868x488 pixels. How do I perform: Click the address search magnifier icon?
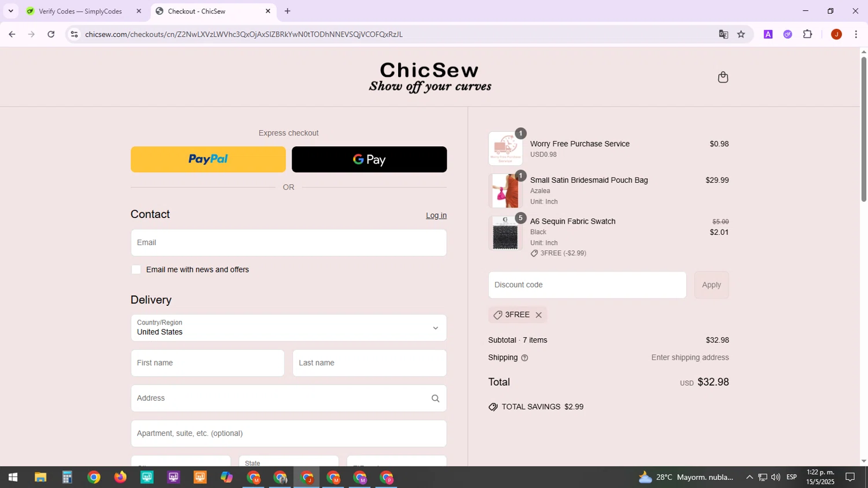435,398
